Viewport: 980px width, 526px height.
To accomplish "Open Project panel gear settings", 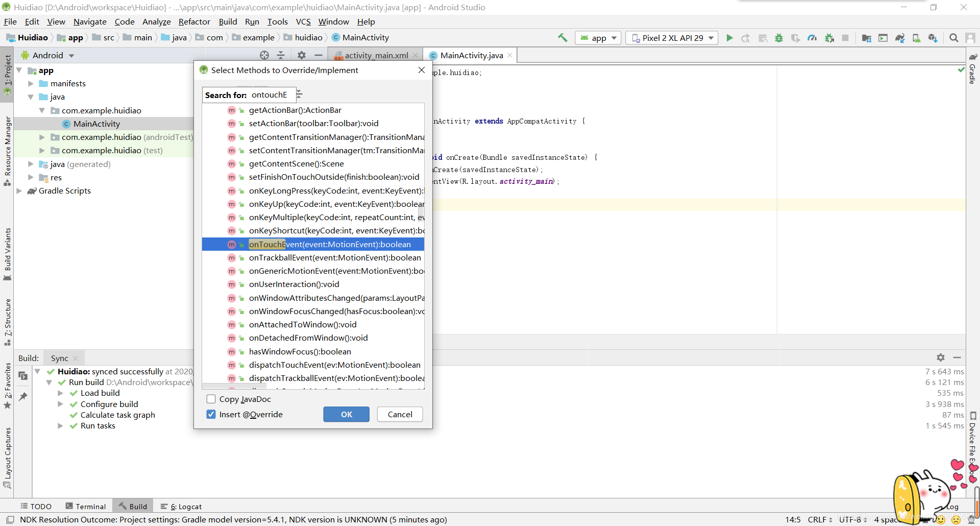I will tap(302, 55).
